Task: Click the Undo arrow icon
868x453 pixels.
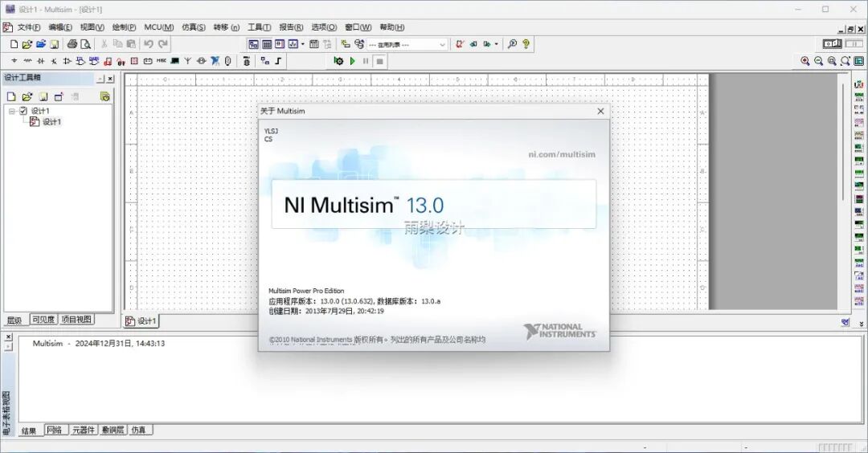Action: 149,44
